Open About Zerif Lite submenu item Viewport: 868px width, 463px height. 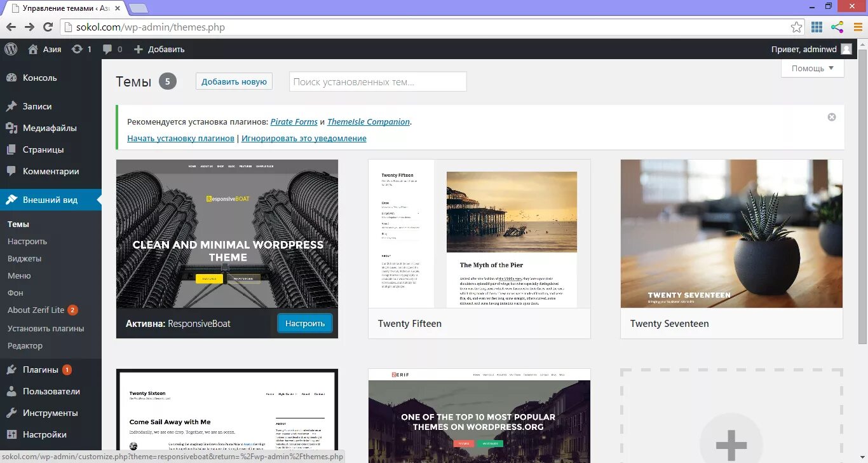[36, 310]
